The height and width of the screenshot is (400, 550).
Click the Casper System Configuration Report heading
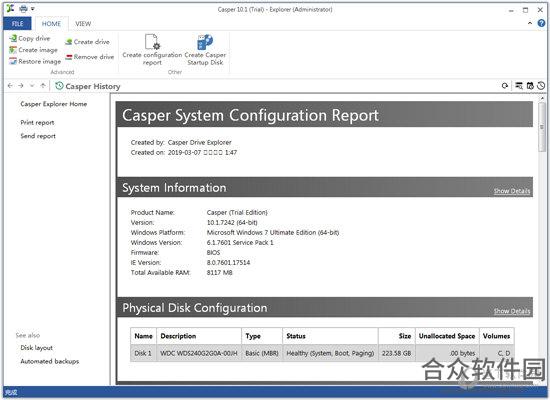pyautogui.click(x=250, y=115)
